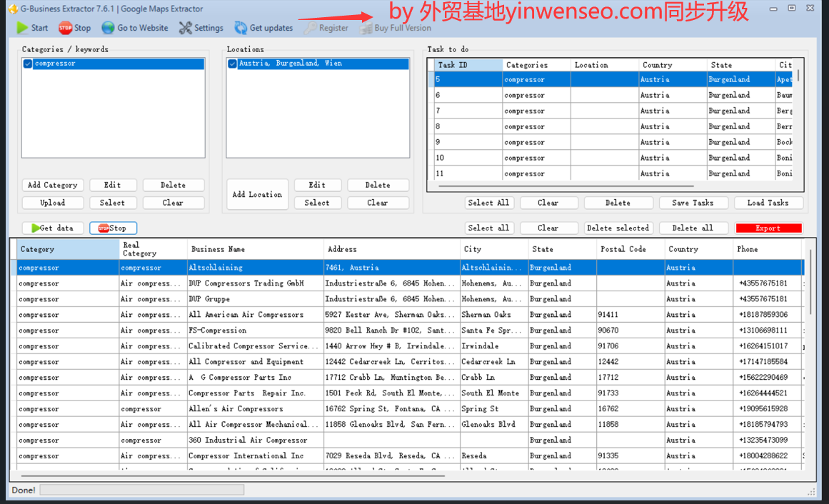Image resolution: width=829 pixels, height=504 pixels.
Task: Open Go to Website globe icon
Action: [x=108, y=28]
